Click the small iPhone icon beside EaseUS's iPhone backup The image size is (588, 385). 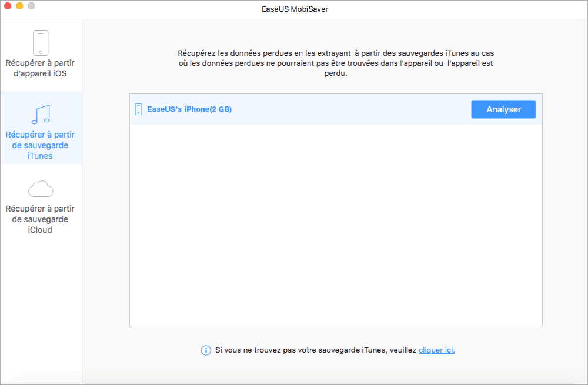click(138, 109)
